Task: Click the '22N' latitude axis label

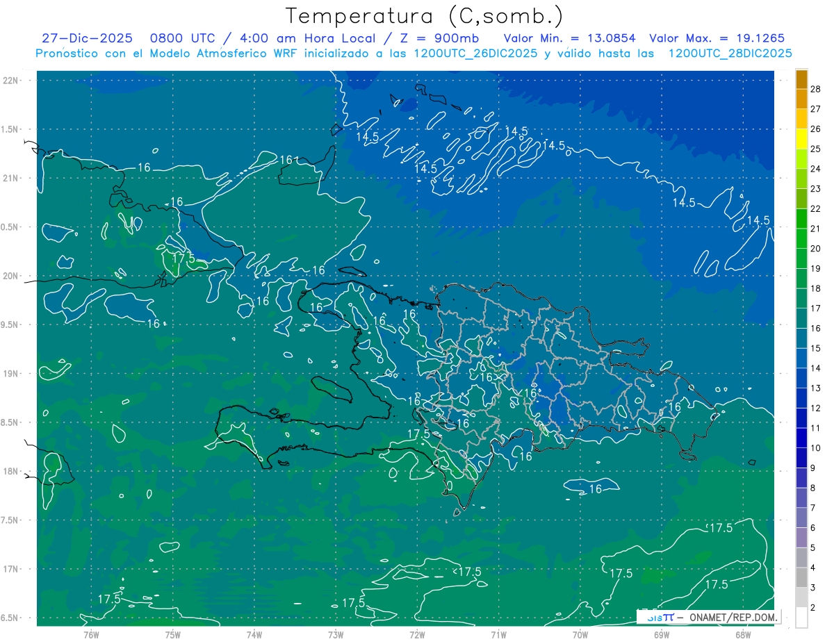Action: click(11, 80)
